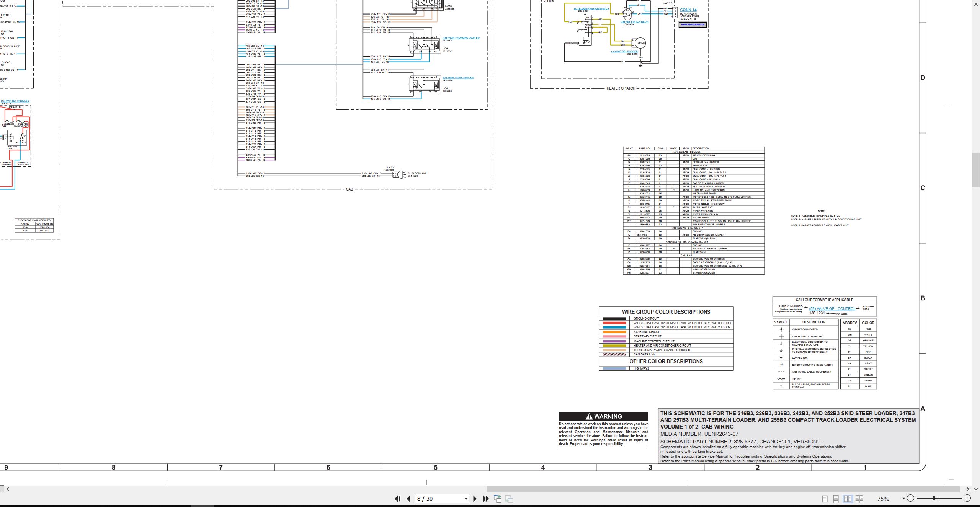Click the CAN DATA LINK striped swatch
This screenshot has width=980, height=507.
coord(614,354)
